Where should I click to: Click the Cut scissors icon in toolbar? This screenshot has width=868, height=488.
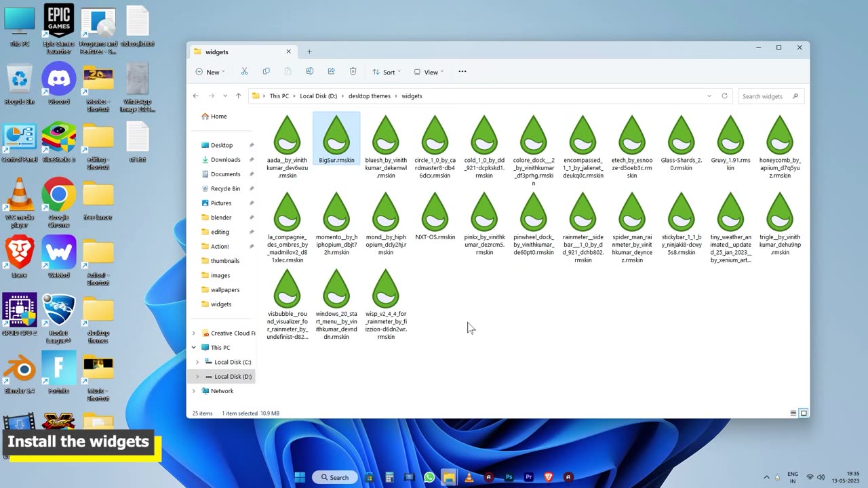pos(244,71)
